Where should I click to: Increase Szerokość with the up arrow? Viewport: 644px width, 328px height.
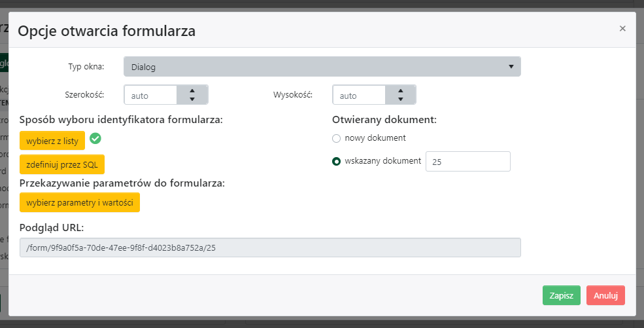click(x=192, y=91)
